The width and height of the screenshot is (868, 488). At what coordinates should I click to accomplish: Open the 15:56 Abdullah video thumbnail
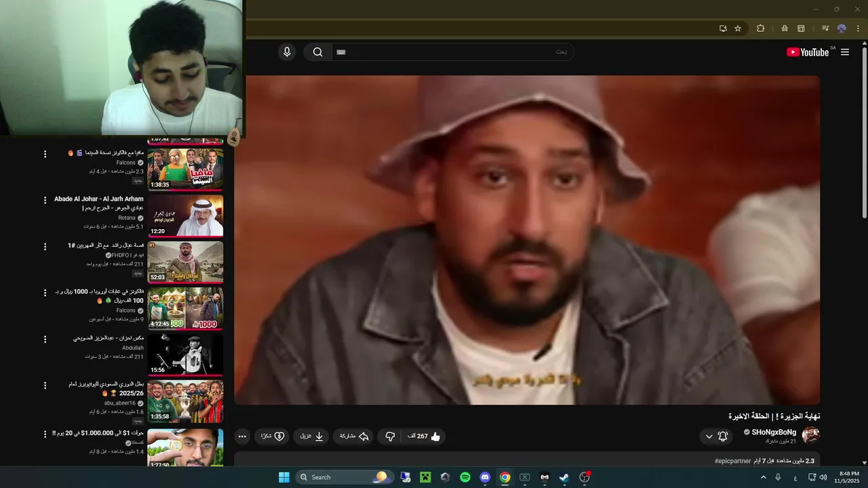tap(185, 354)
